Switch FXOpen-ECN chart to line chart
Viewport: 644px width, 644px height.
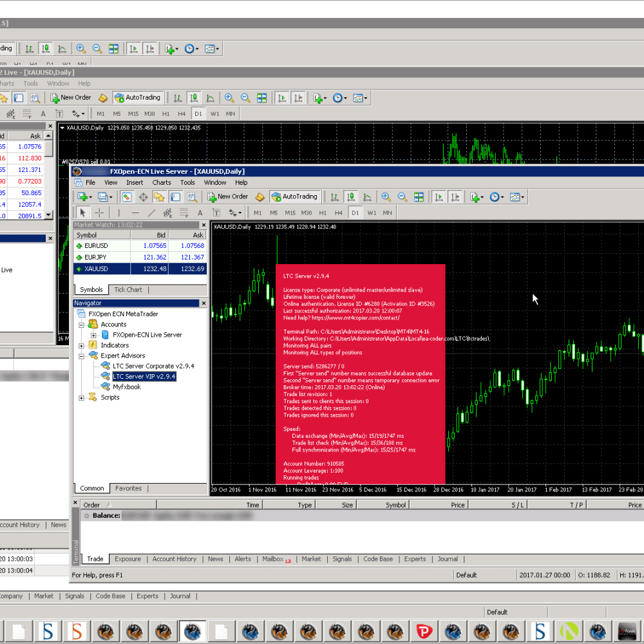(x=367, y=197)
